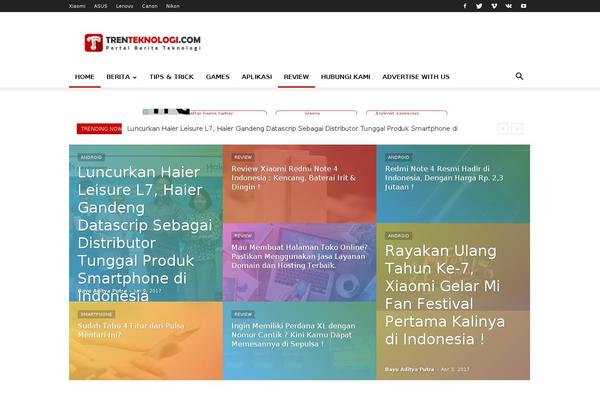The image size is (600, 400).
Task: Open the Tips & Trick menu
Action: (x=171, y=77)
